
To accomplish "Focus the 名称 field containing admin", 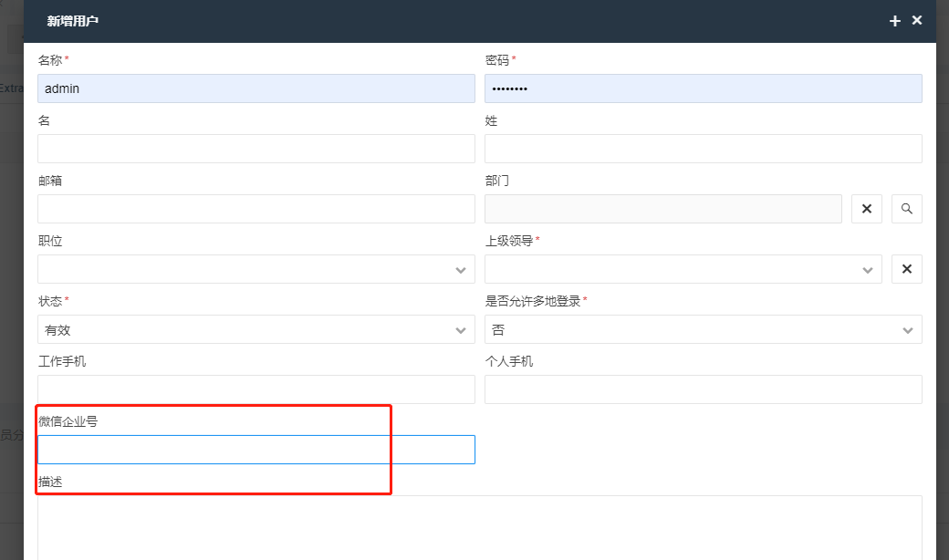I will coord(256,88).
